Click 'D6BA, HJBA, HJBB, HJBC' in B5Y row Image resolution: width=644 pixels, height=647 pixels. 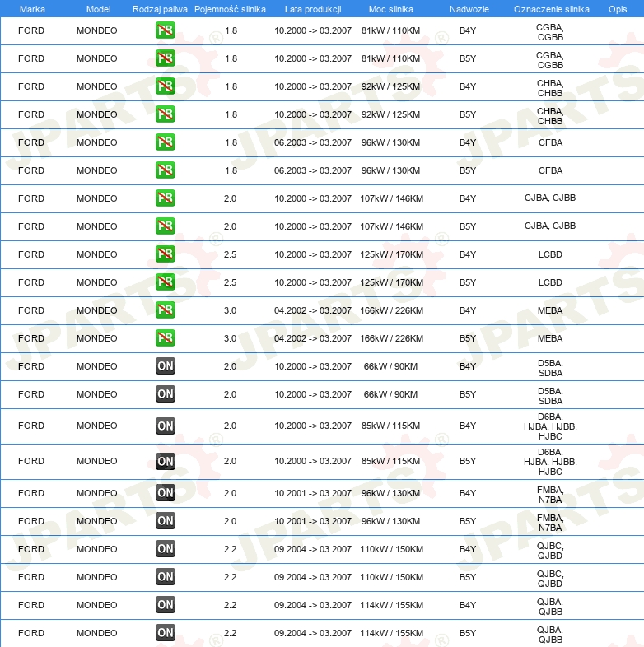click(x=550, y=462)
